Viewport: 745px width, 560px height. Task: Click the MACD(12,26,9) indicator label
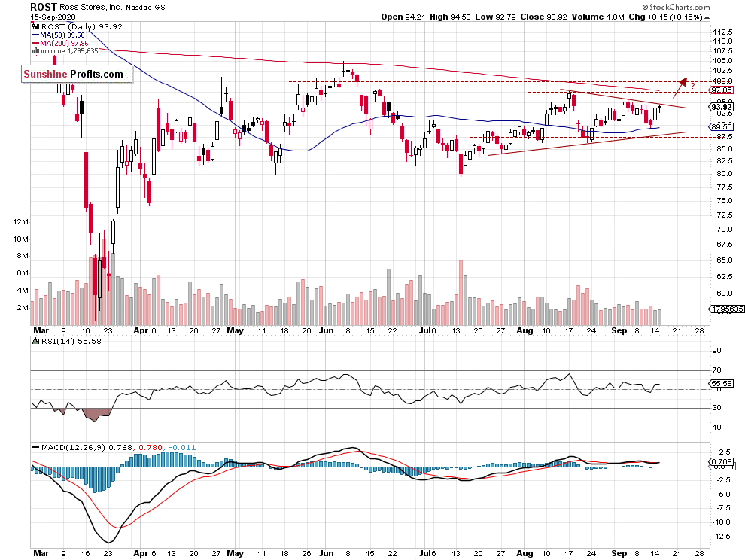pos(74,447)
